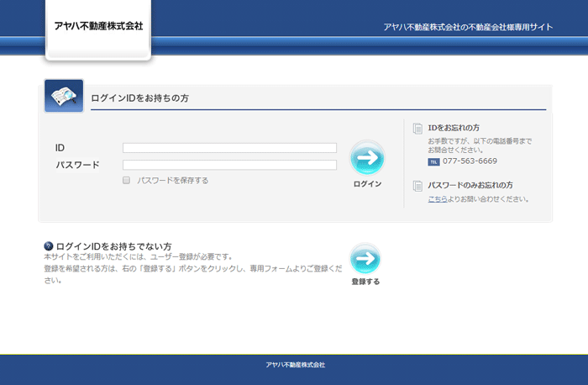Viewport: 588px width, 385px height.
Task: Click the ログインIDをお持ちでない方 heading
Action: pyautogui.click(x=113, y=246)
